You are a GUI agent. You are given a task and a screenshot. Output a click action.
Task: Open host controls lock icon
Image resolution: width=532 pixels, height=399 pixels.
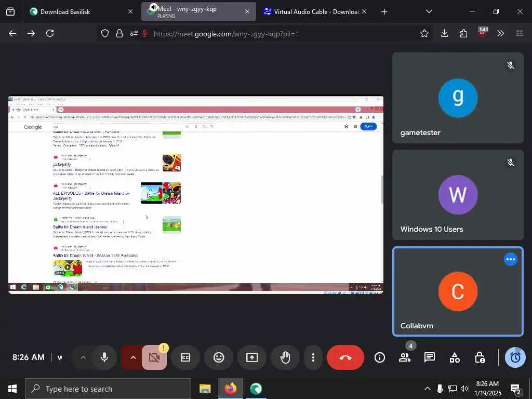point(480,357)
